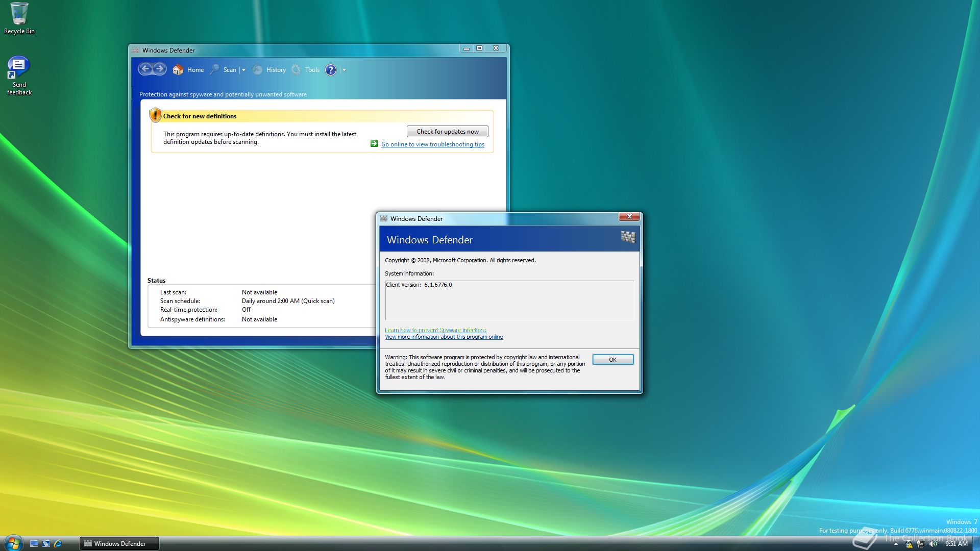
Task: Close the About Windows Defender dialog
Action: click(630, 216)
